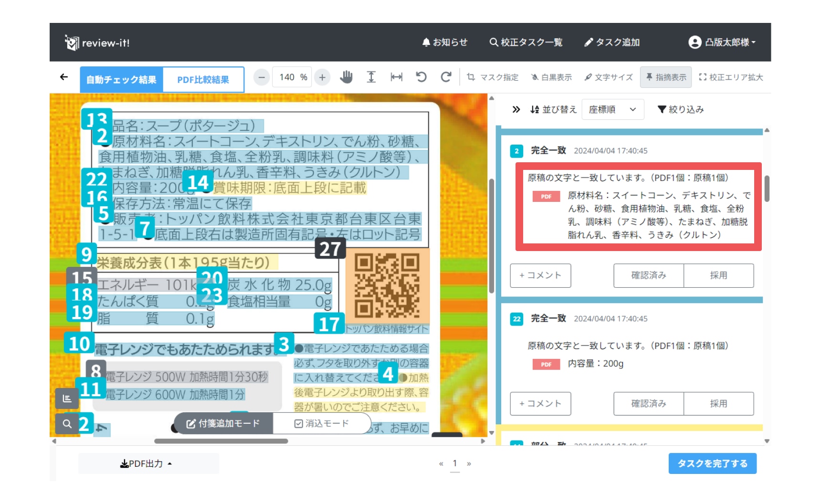Viewport: 821px width, 504px height.
Task: Click the fit-to-width icon
Action: 396,77
